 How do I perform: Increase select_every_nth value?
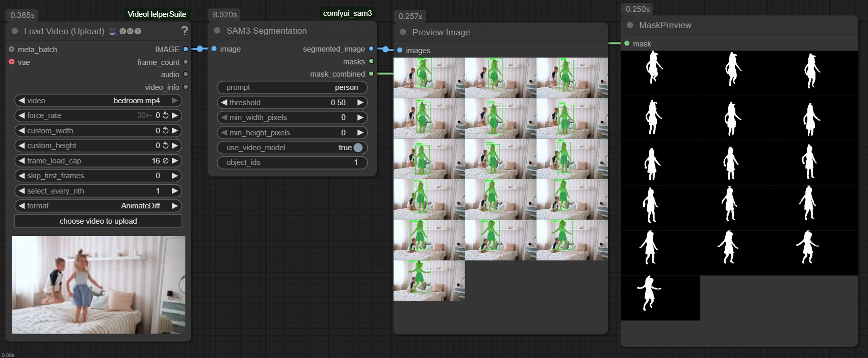click(175, 191)
